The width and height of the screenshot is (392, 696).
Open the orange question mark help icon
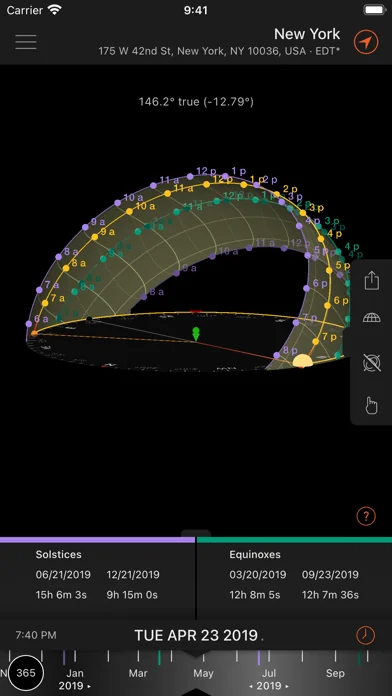[x=366, y=516]
